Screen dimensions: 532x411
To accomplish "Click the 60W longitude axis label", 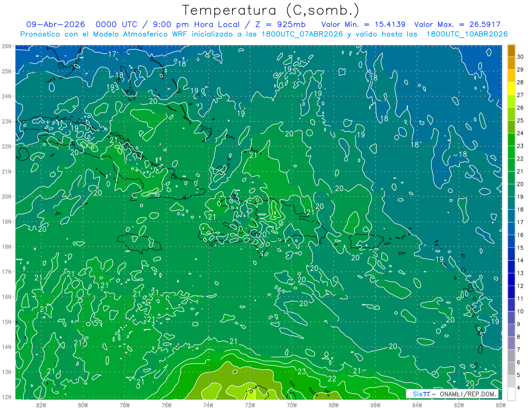I will coord(501,405).
